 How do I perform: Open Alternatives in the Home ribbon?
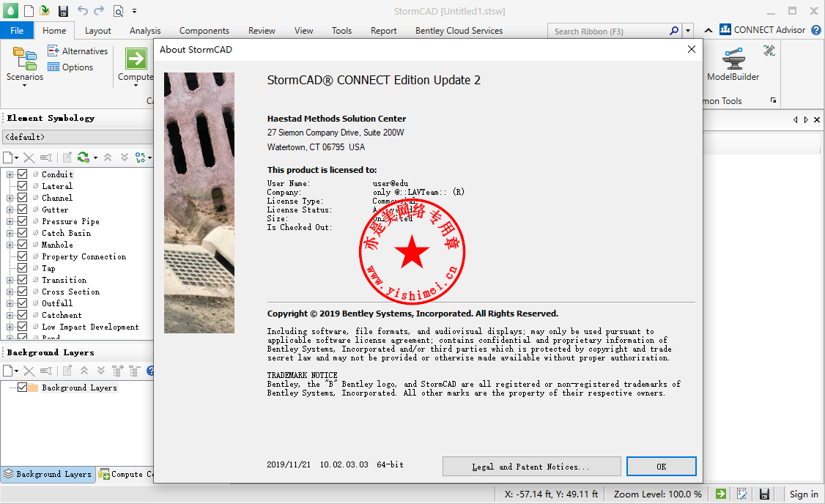[x=78, y=51]
